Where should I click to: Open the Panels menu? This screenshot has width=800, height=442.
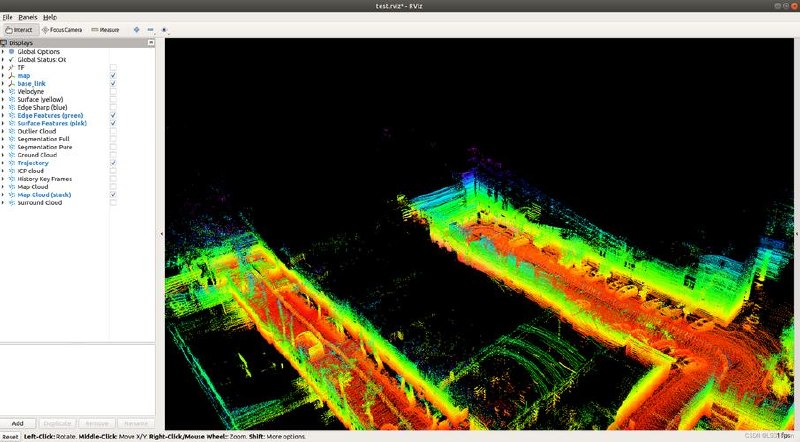[28, 17]
